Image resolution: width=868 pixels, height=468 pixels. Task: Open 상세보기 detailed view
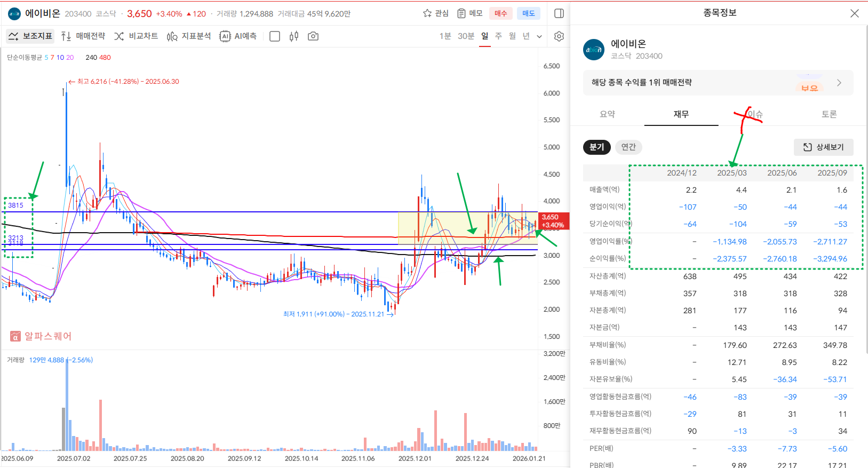click(824, 147)
